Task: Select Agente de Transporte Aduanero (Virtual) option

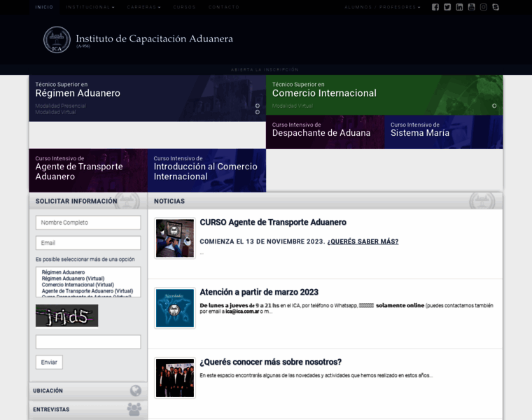Action: [x=87, y=291]
